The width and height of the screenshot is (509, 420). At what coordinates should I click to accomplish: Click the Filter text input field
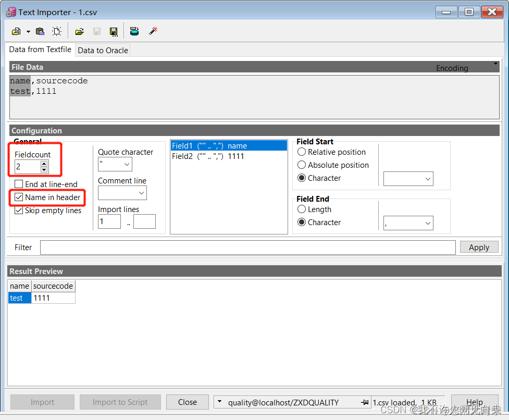(247, 248)
